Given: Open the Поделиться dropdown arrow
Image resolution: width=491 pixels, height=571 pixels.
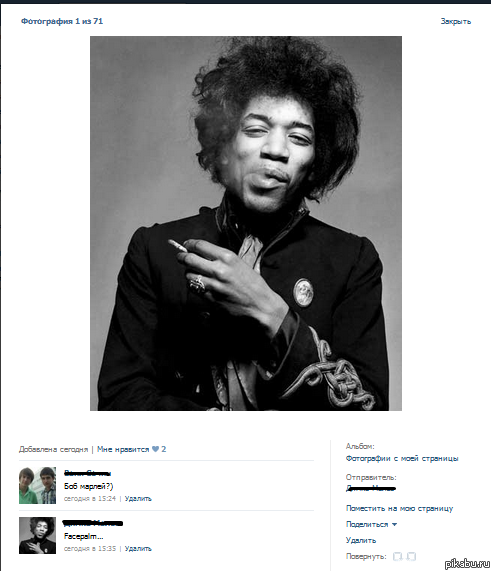Looking at the screenshot, I should 394,525.
